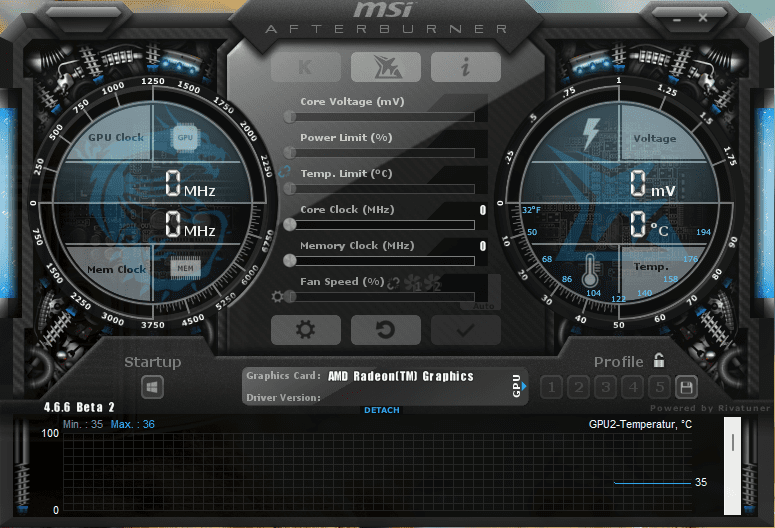This screenshot has width=775, height=528.
Task: Click the Powered by Rivatuner text
Action: [710, 408]
